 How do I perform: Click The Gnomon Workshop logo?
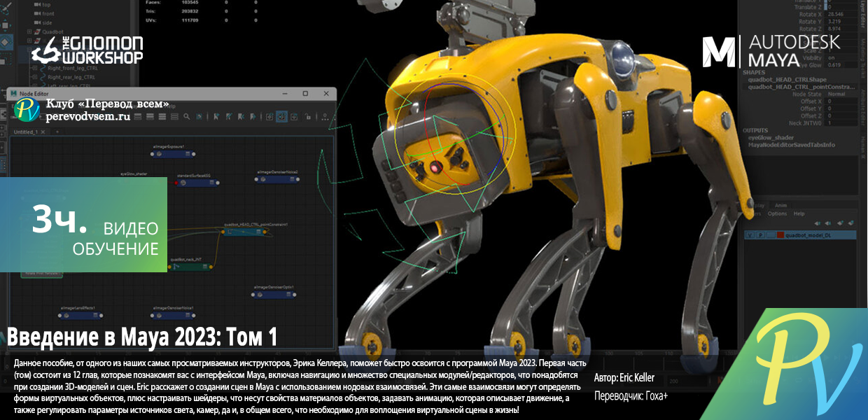[x=88, y=50]
